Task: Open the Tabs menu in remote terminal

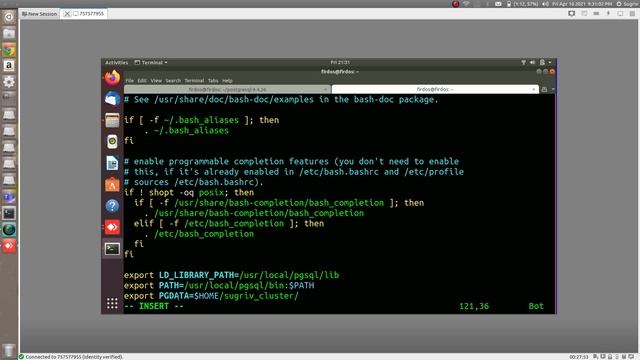Action: [213, 81]
